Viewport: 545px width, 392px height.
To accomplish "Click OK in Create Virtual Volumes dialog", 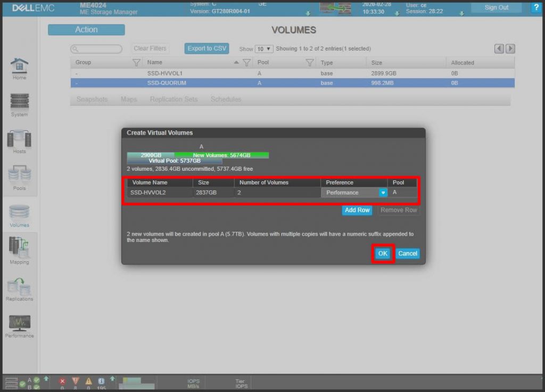I will pyautogui.click(x=383, y=254).
